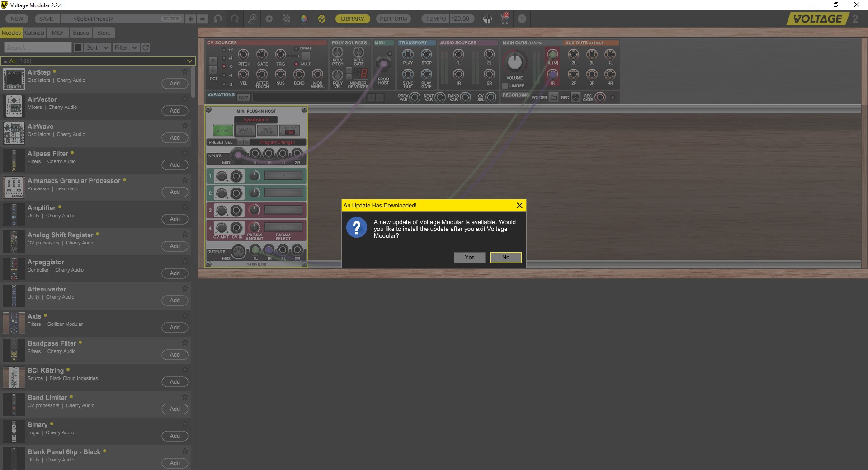The width and height of the screenshot is (868, 470).
Task: Click the SAVE button in the top toolbar
Action: (46, 19)
